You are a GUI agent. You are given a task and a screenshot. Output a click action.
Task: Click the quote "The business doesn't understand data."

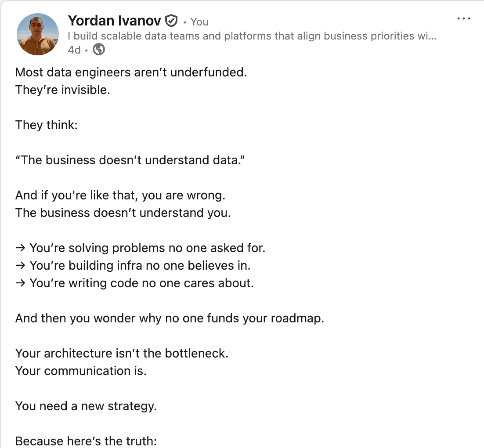(x=130, y=160)
